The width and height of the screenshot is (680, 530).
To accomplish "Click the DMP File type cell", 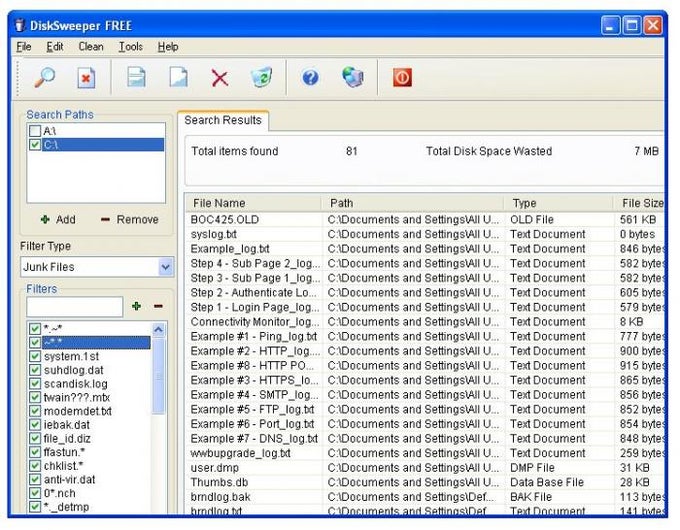I will [532, 468].
